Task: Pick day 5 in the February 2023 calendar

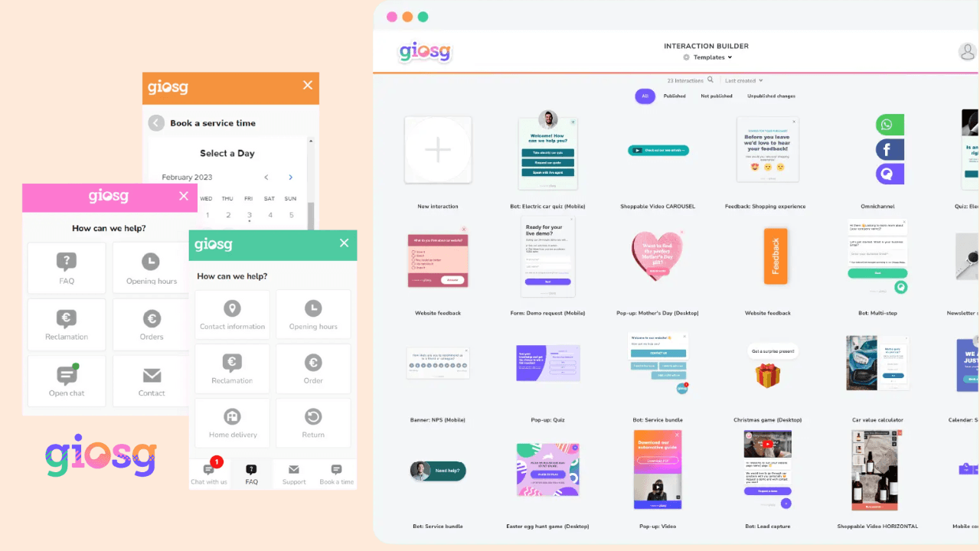Action: 291,215
